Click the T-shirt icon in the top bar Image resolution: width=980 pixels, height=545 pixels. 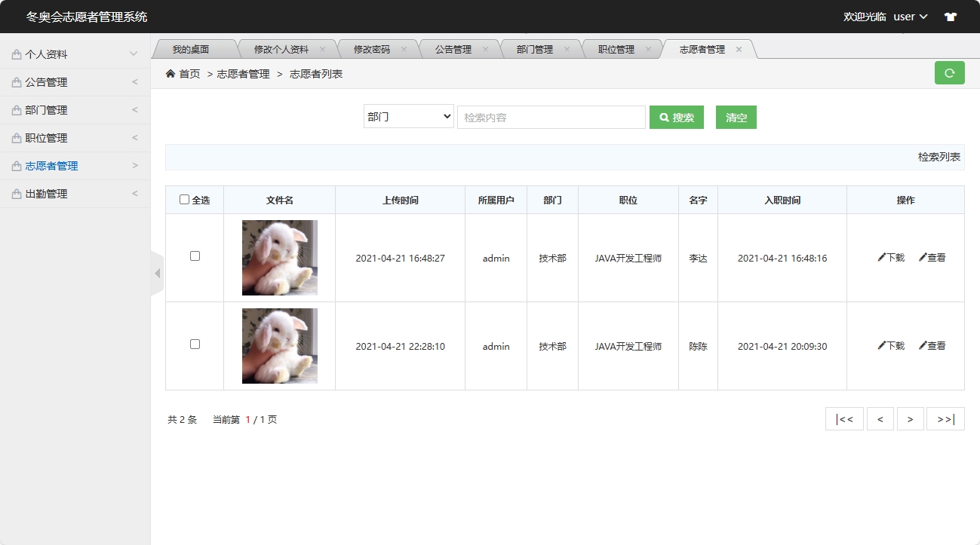pyautogui.click(x=950, y=16)
